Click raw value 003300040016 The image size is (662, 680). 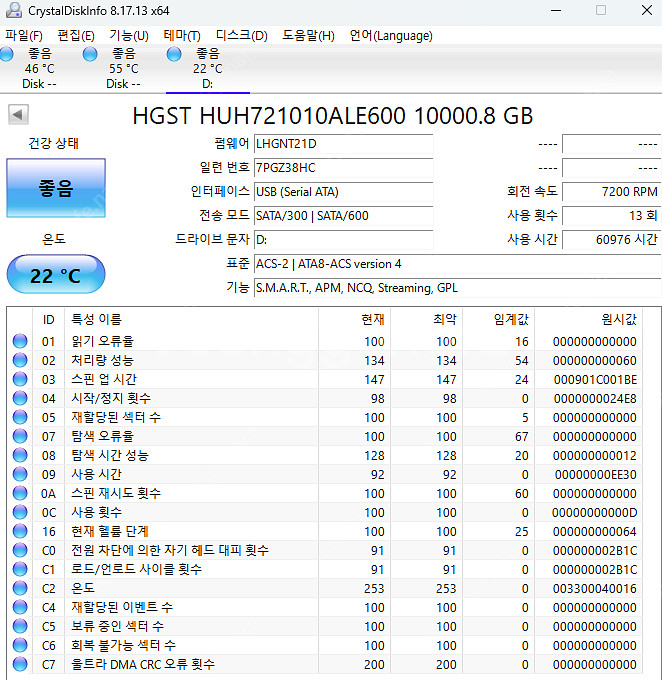pos(594,589)
